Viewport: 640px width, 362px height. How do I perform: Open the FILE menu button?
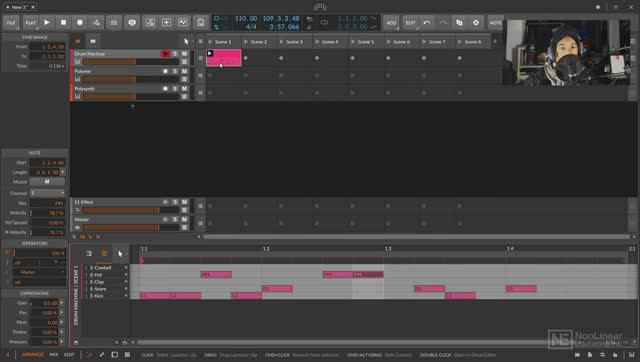coord(11,22)
